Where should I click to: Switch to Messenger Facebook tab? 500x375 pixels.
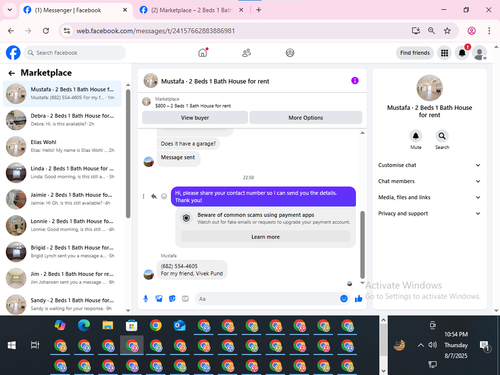click(x=75, y=10)
